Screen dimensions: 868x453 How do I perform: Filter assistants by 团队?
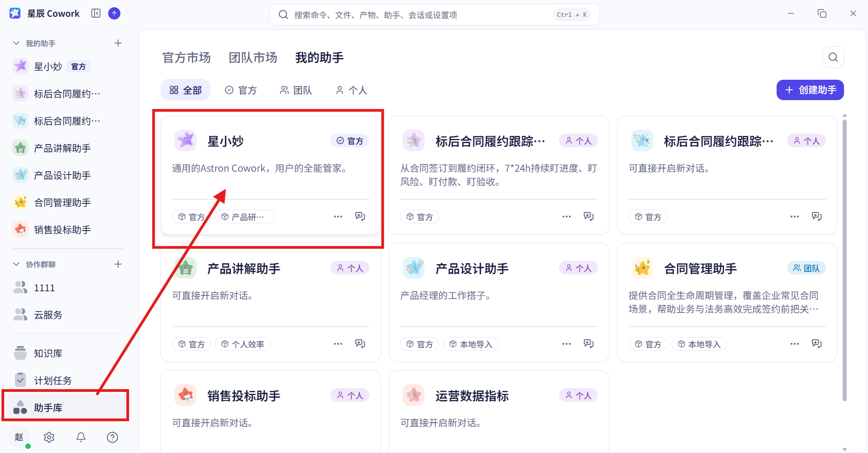coord(296,90)
